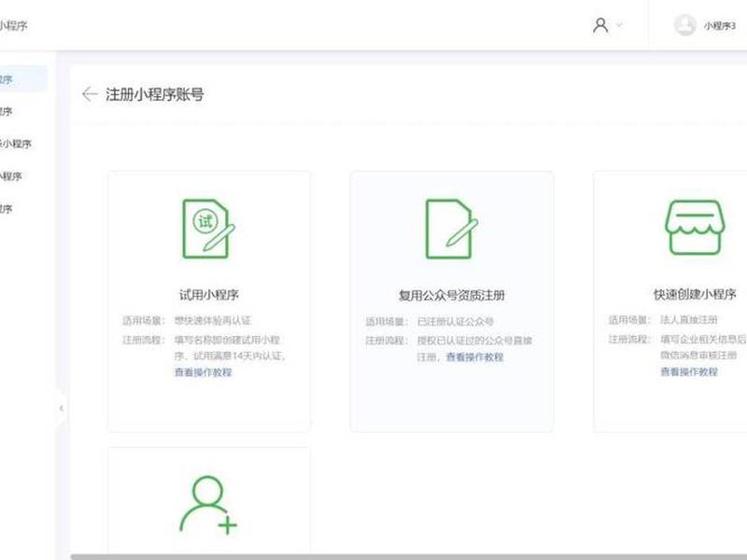Expand the dropdown arrow next to user icon

click(619, 25)
